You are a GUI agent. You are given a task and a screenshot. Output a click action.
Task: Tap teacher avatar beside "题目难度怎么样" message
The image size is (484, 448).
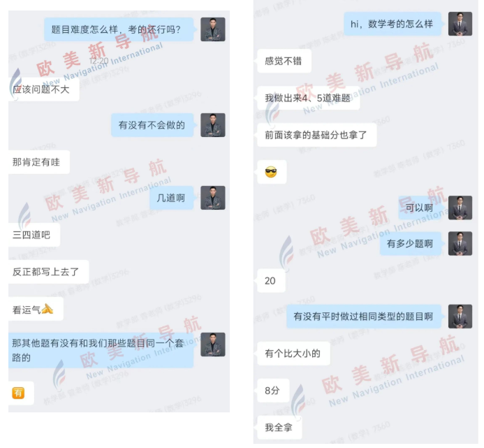tap(213, 29)
